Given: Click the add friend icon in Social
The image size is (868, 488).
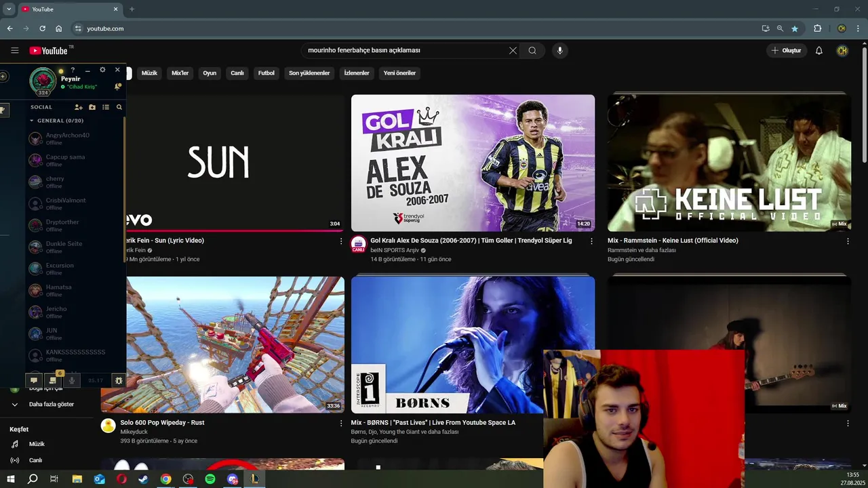Looking at the screenshot, I should [79, 107].
